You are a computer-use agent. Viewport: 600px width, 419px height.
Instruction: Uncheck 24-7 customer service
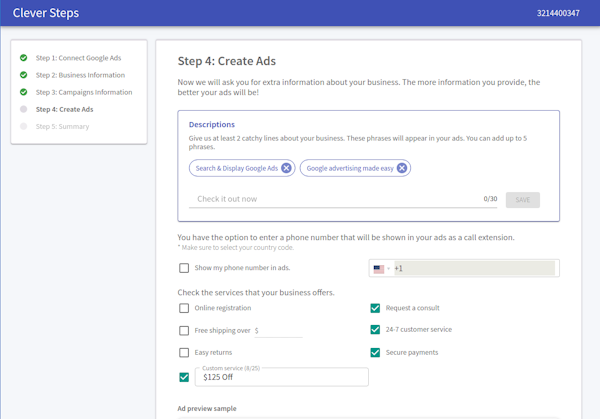click(x=375, y=330)
